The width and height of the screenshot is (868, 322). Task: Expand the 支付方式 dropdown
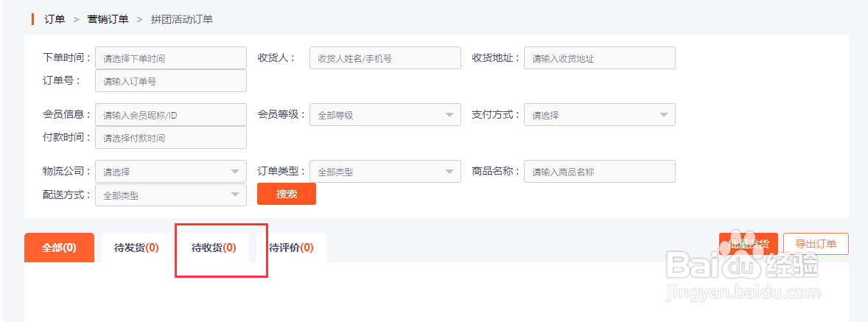tap(599, 115)
